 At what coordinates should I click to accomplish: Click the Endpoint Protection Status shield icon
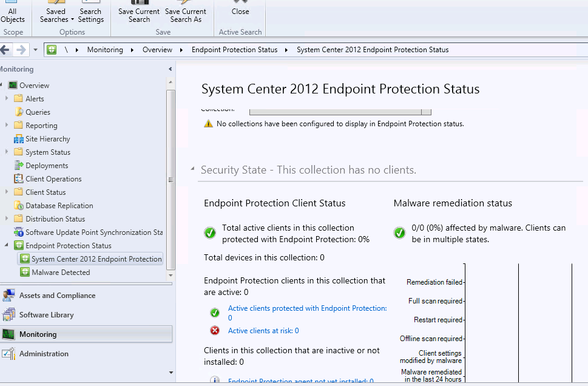pos(18,245)
